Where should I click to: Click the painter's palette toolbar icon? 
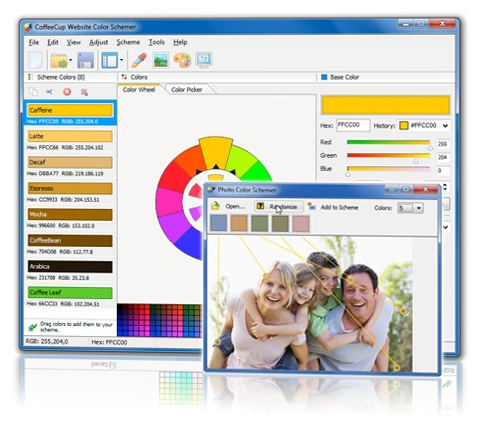click(x=182, y=61)
